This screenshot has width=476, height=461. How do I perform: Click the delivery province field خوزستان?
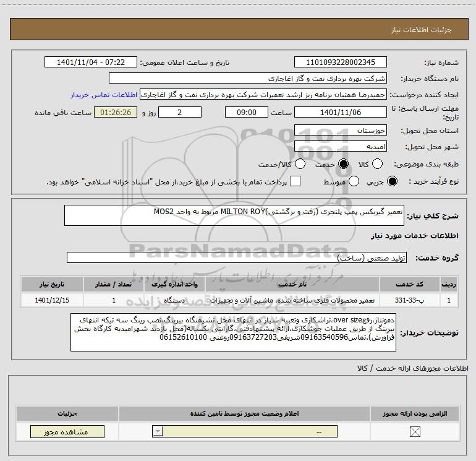[340, 130]
